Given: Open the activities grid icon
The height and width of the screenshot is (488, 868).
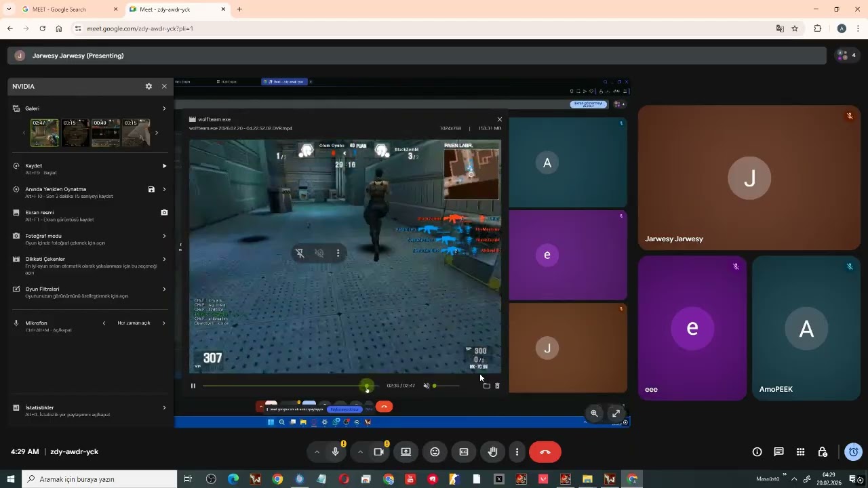Looking at the screenshot, I should point(801,452).
